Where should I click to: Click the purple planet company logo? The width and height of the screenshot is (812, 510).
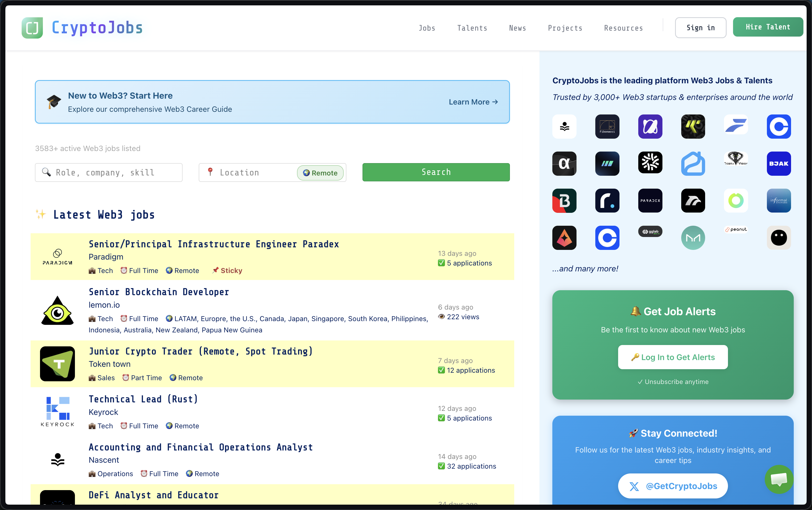click(x=650, y=127)
